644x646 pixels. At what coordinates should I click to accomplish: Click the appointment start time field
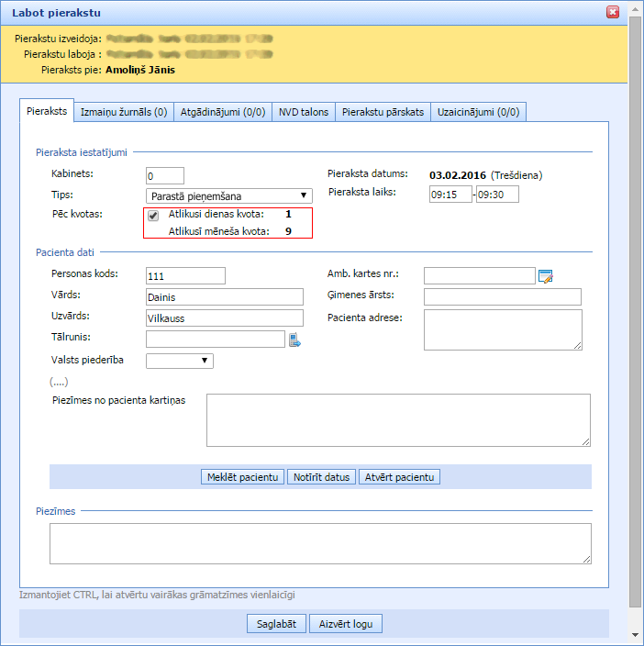(x=450, y=194)
